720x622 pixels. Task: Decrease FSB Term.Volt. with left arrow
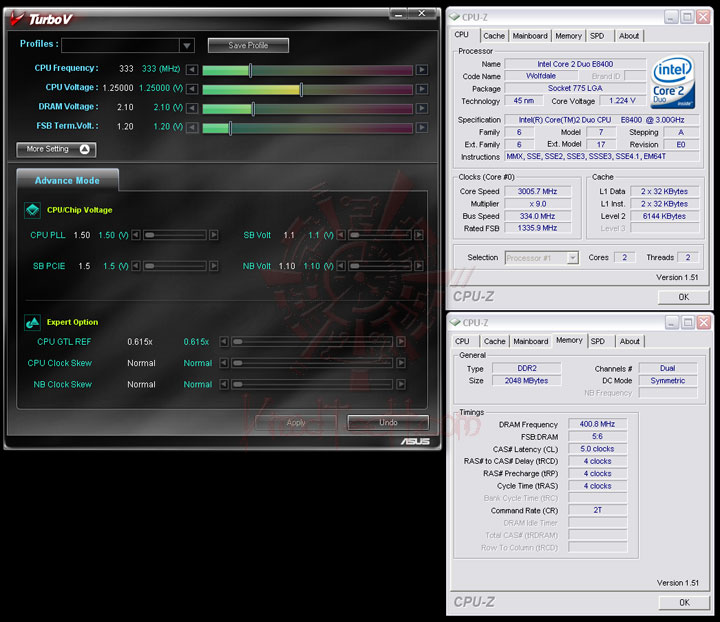(192, 128)
